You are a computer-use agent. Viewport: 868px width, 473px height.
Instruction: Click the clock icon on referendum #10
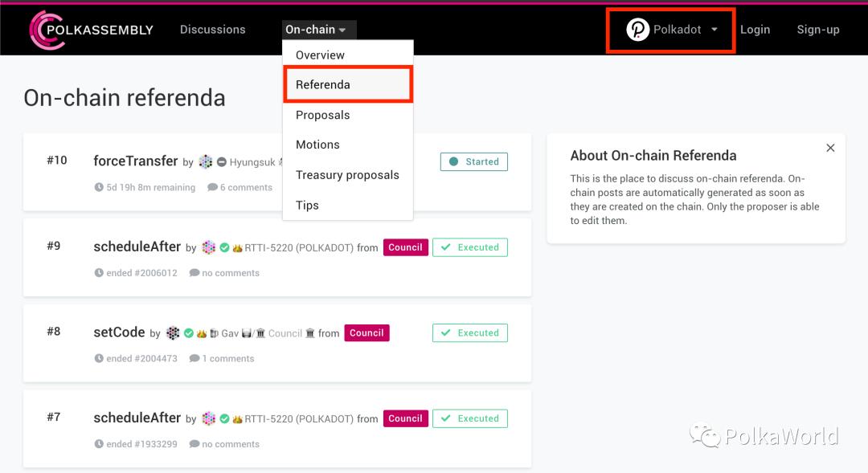pyautogui.click(x=99, y=187)
